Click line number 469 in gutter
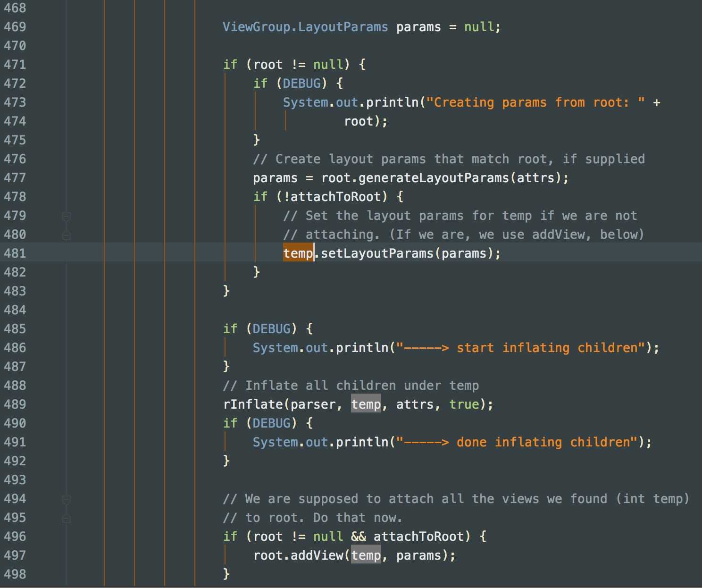 click(15, 27)
